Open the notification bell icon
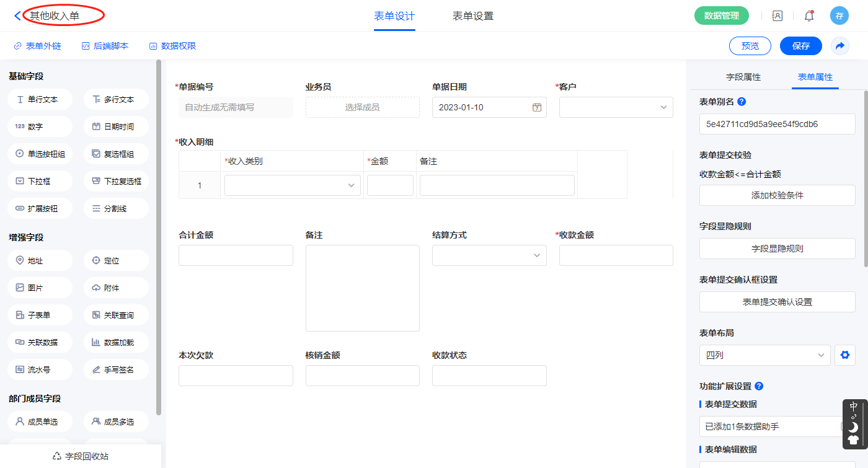Viewport: 868px width, 468px height. [808, 16]
